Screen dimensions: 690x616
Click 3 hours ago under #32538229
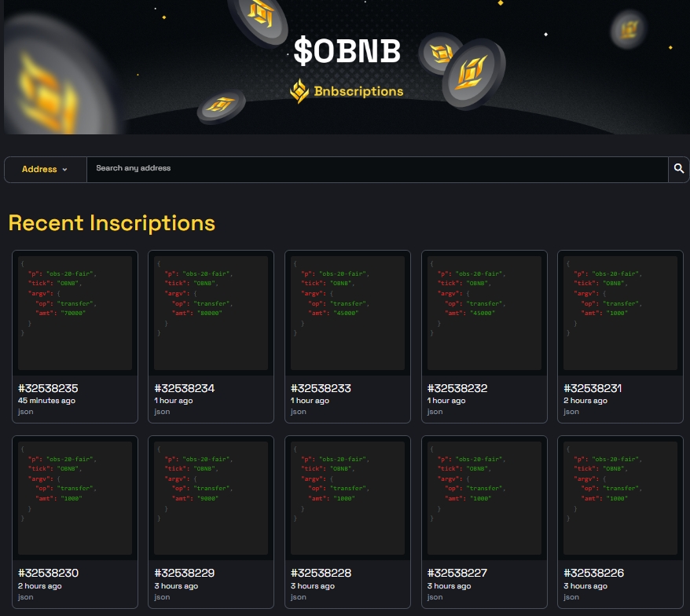click(176, 585)
